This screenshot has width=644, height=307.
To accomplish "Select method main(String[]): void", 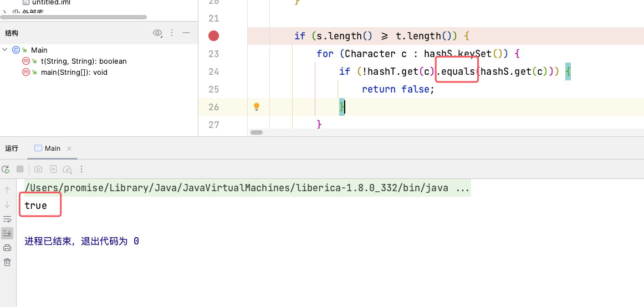I will click(74, 72).
